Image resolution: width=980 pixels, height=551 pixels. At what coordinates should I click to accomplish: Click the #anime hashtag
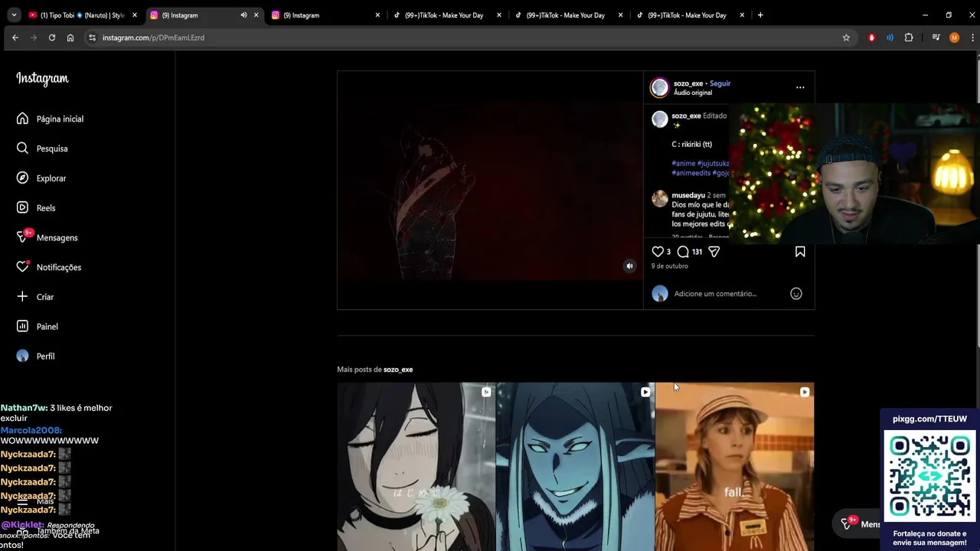click(x=684, y=163)
